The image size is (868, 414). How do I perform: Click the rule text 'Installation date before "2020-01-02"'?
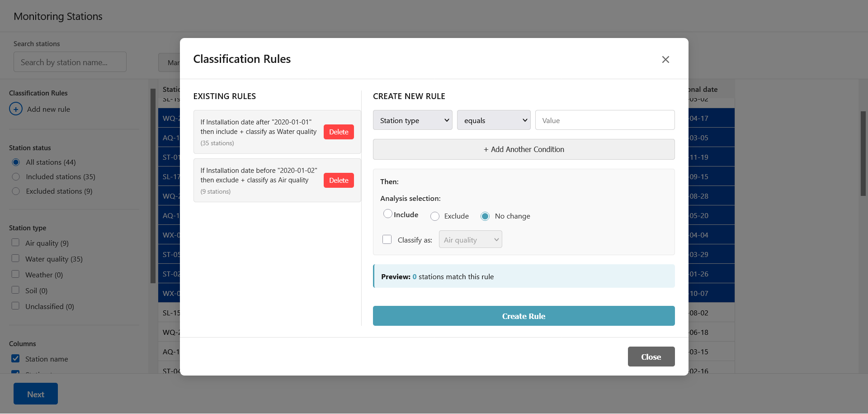tap(262, 171)
